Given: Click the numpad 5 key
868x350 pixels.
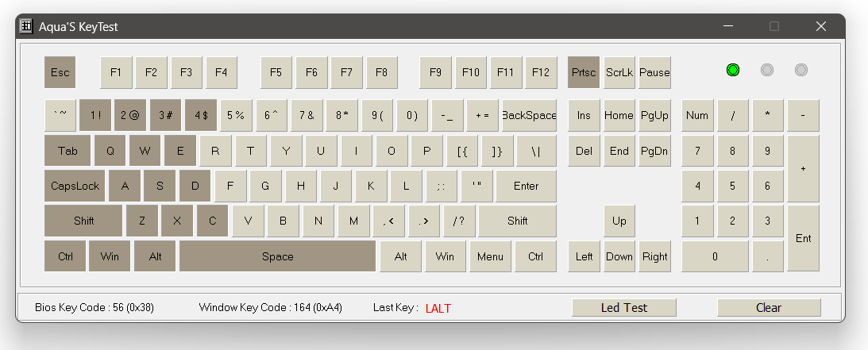Looking at the screenshot, I should [732, 186].
